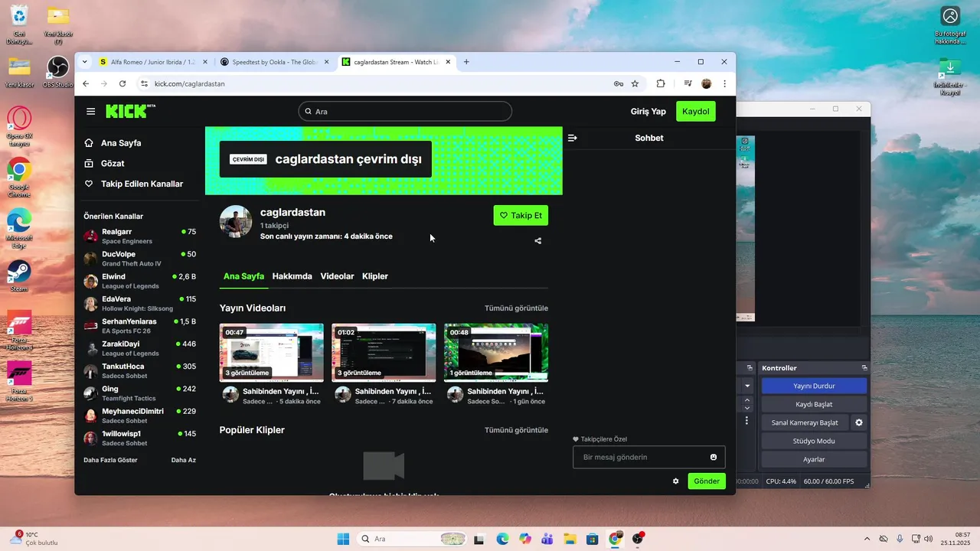980x551 pixels.
Task: Open Gözat browse in sidebar
Action: pyautogui.click(x=112, y=164)
